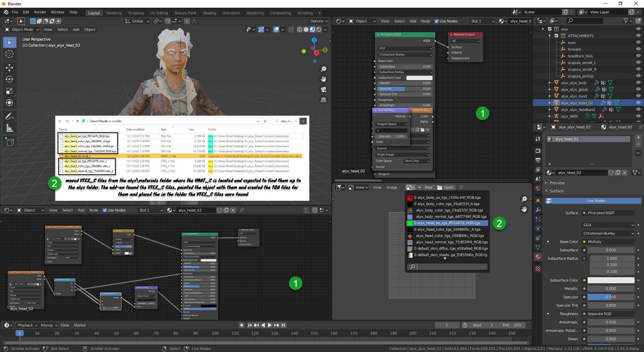Screen dimensions: 644x352
Task: Remove the selected material slot
Action: pyautogui.click(x=638, y=144)
